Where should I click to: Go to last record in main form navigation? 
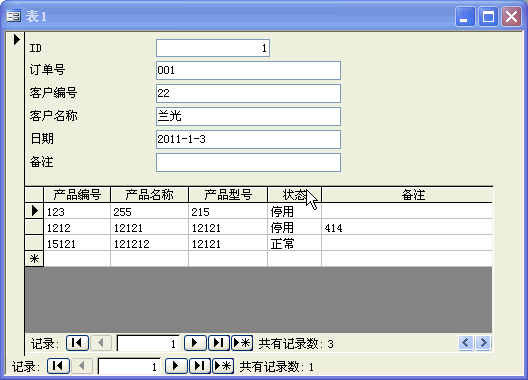[x=199, y=366]
